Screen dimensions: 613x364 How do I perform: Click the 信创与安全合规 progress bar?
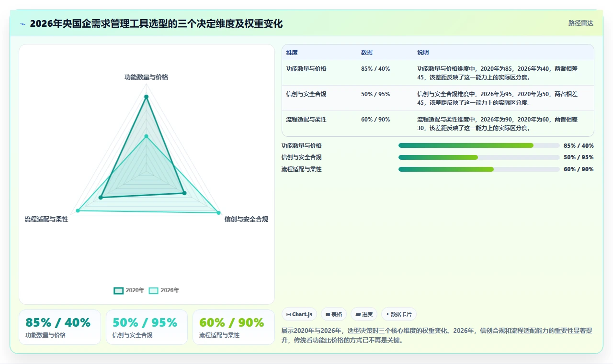click(x=479, y=157)
